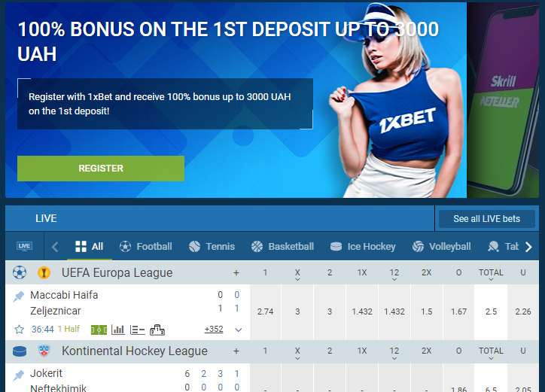Click the hockey puck icon beside Kontinental Hockey League
The image size is (545, 392).
pos(20,351)
